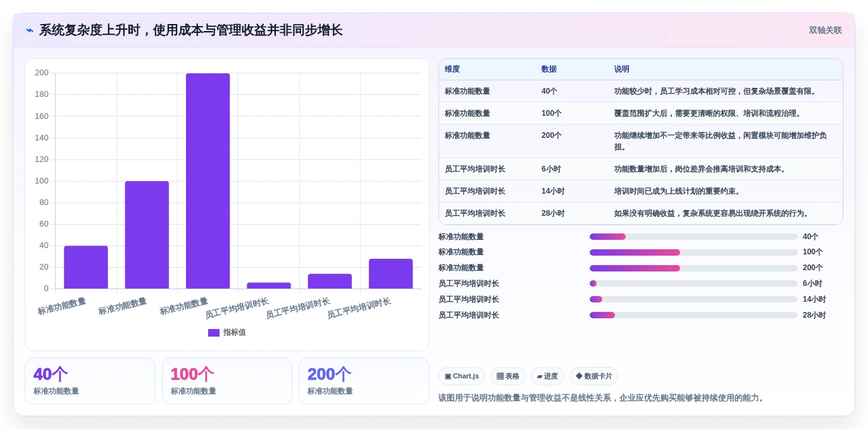The height and width of the screenshot is (429, 868).
Task: Click the progress bar for 40个
Action: point(693,237)
